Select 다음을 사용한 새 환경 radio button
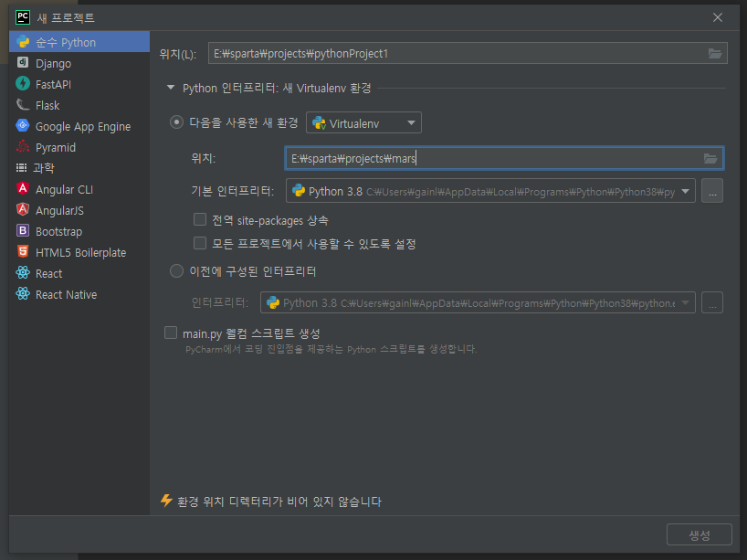 pos(176,122)
